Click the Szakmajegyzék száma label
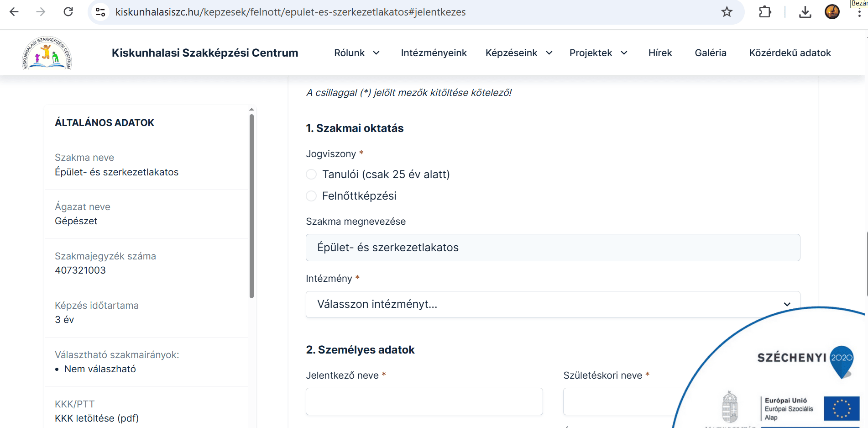This screenshot has width=868, height=428. 105,256
